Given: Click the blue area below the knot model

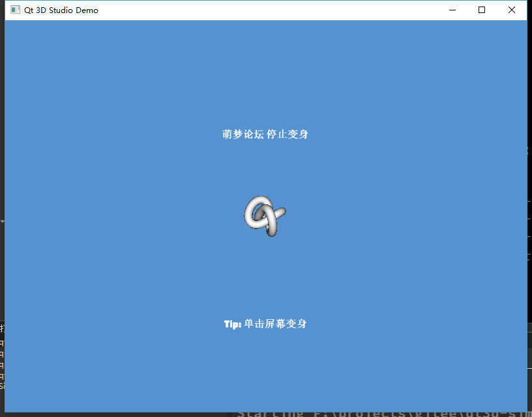Looking at the screenshot, I should coord(264,274).
